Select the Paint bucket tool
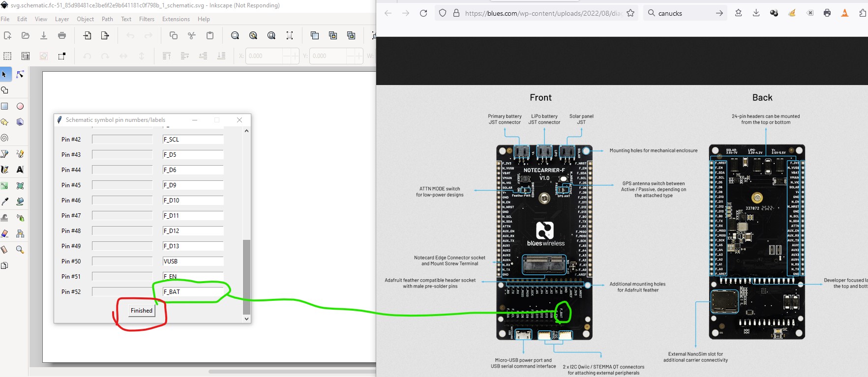Screen dimensions: 868x377 20,202
